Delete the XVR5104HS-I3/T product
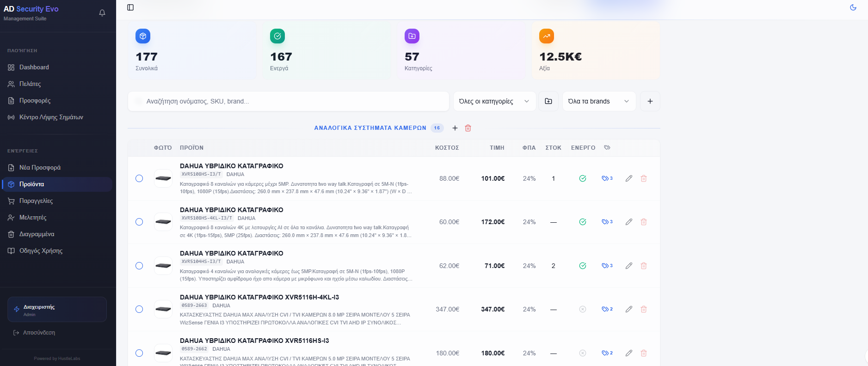The width and height of the screenshot is (868, 366). coord(644,266)
